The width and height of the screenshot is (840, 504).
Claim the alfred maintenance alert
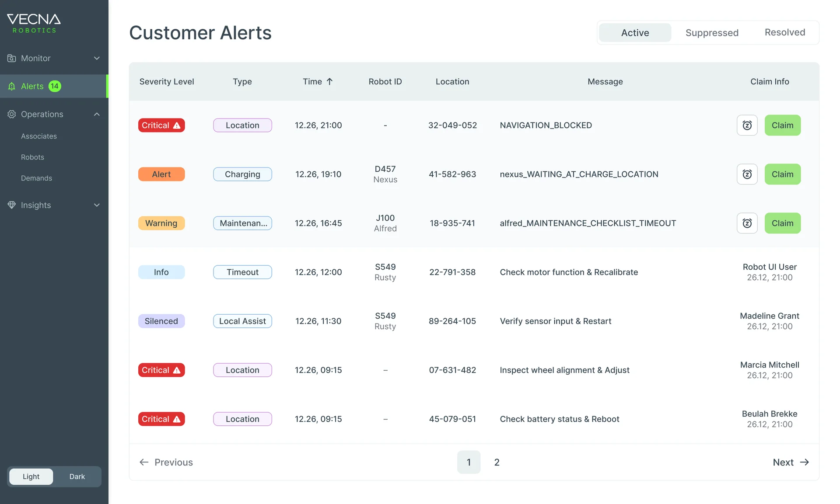point(782,223)
